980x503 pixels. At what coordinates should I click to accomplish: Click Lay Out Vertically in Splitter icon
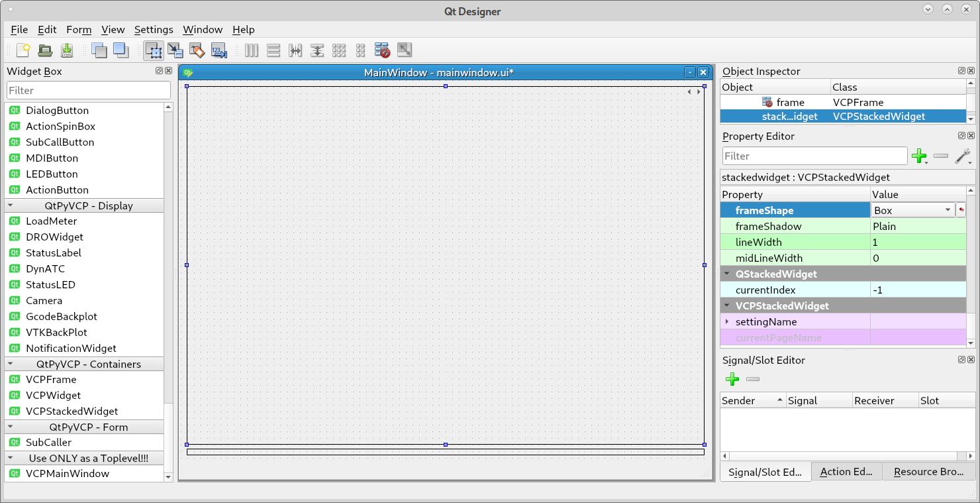(x=317, y=50)
